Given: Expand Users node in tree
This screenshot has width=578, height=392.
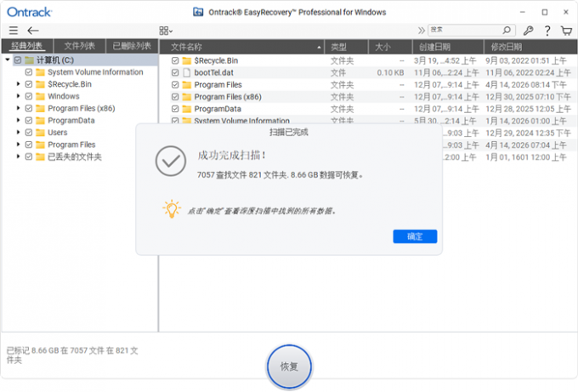Looking at the screenshot, I should point(18,133).
